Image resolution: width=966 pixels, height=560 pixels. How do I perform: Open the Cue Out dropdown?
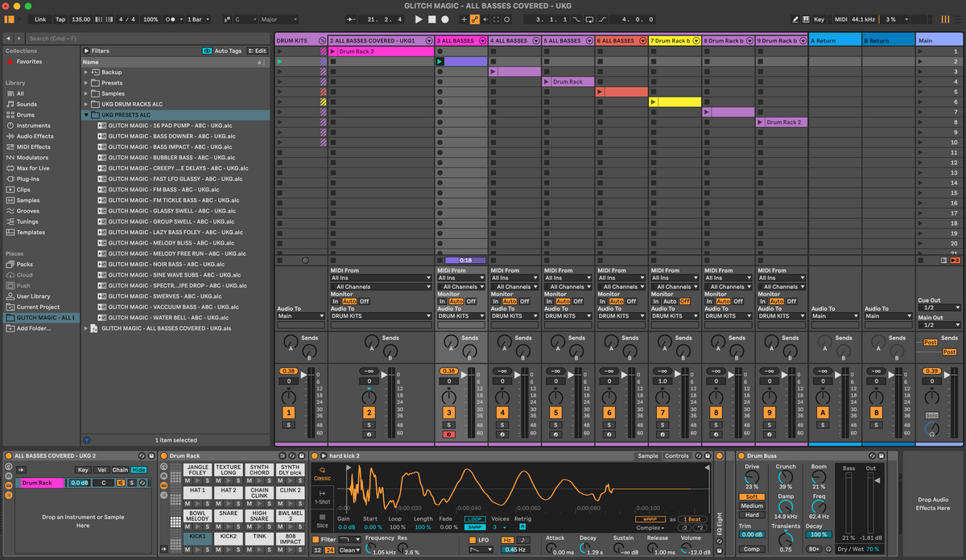click(x=939, y=307)
